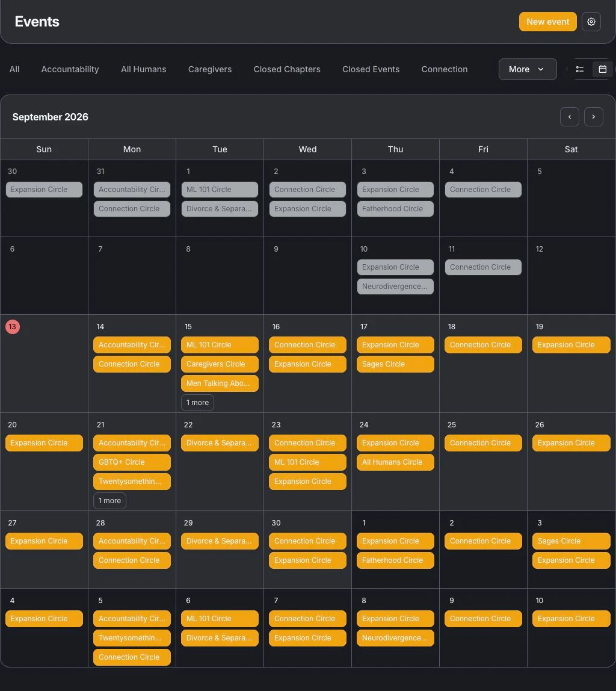Open Twentysomething event on September 21

click(132, 482)
